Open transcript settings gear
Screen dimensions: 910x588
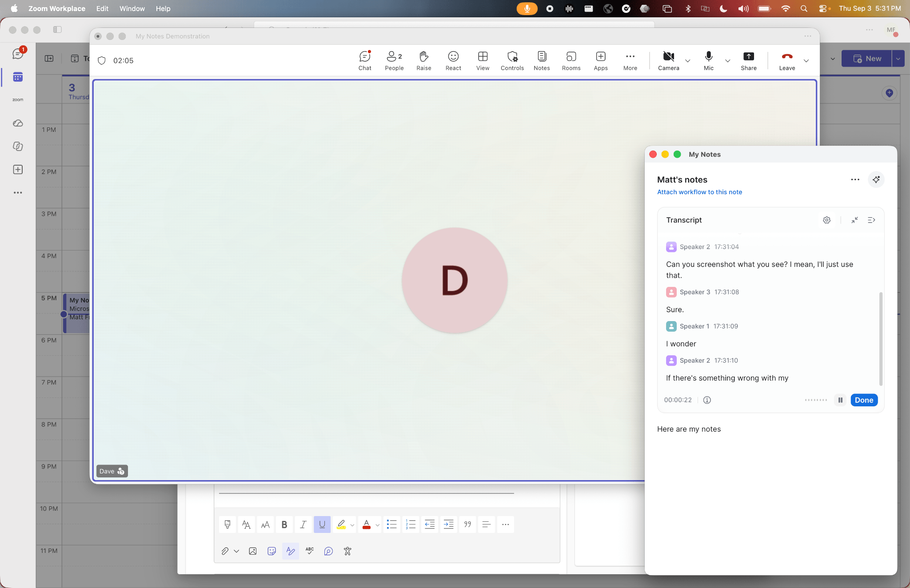click(826, 220)
